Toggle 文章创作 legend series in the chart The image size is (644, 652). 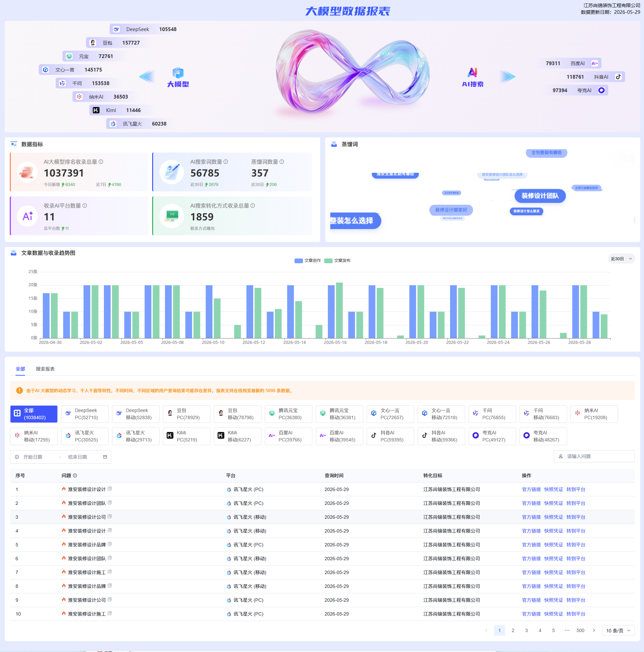pos(308,261)
